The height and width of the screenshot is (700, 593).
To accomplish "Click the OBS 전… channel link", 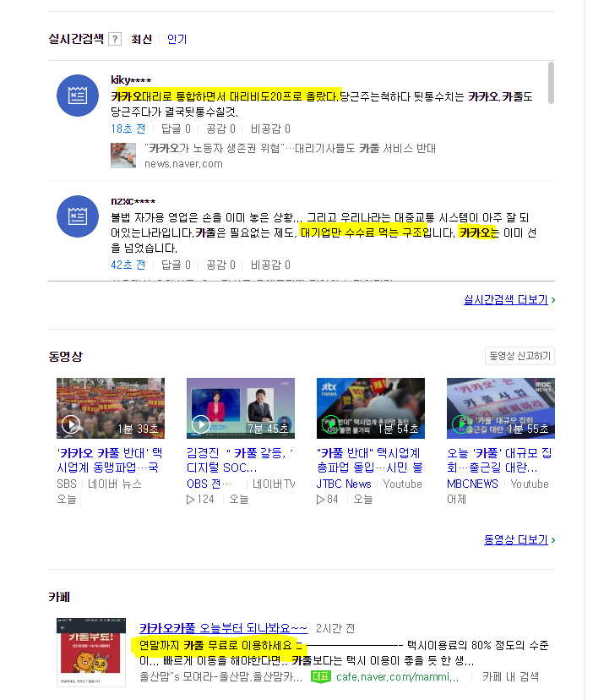I will coord(209,484).
